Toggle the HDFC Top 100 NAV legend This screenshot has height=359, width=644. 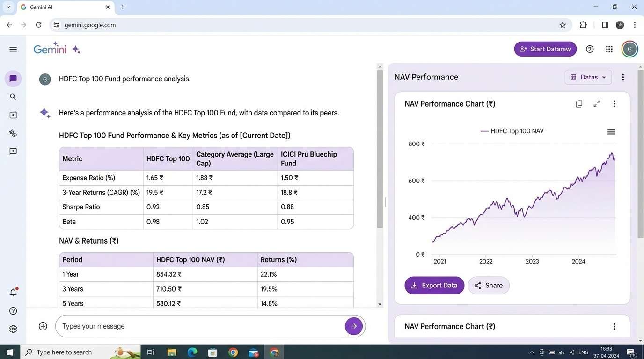[x=512, y=131]
